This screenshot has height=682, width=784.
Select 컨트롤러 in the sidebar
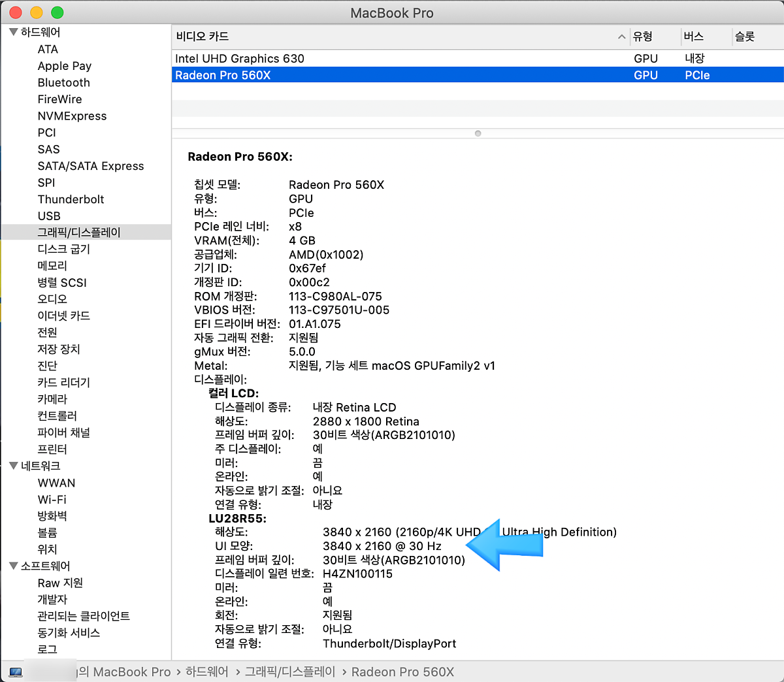pos(57,415)
